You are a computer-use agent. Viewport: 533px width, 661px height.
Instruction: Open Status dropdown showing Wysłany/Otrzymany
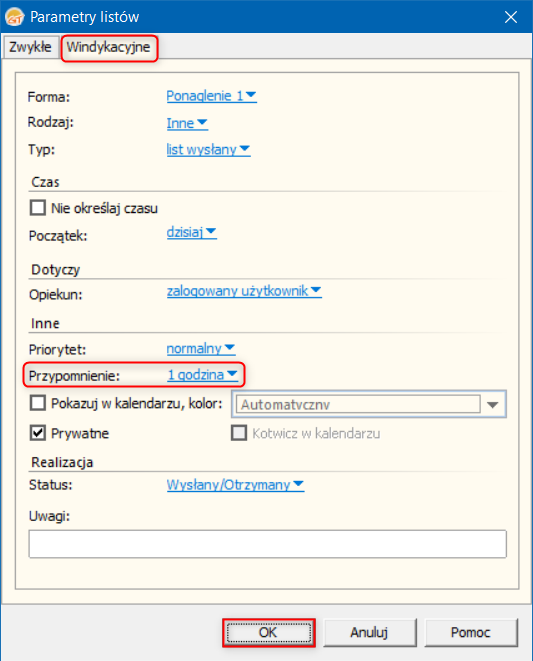[x=235, y=485]
